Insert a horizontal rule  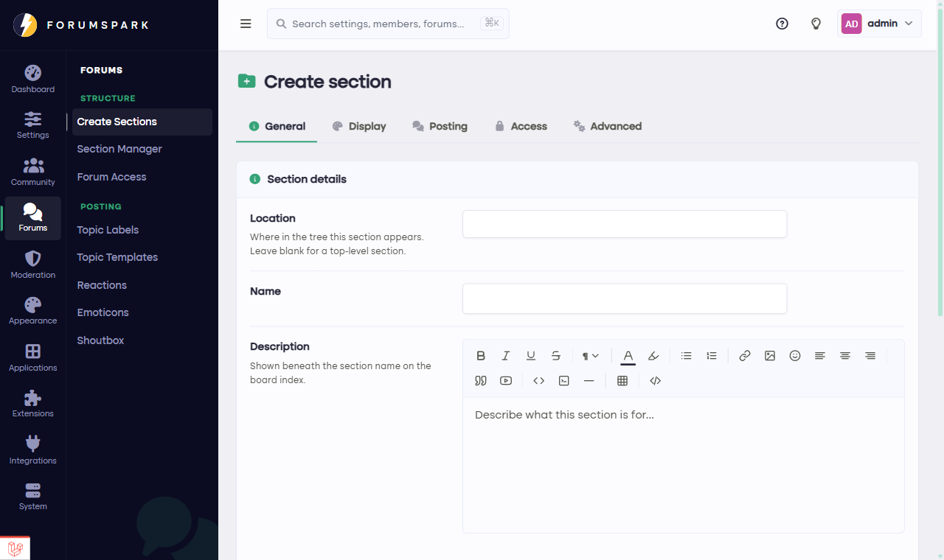point(589,381)
